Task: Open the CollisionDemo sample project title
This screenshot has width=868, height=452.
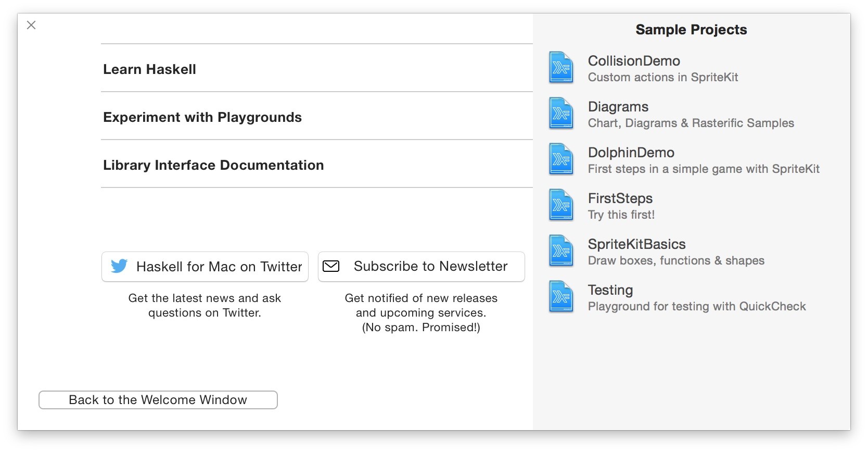Action: tap(634, 61)
